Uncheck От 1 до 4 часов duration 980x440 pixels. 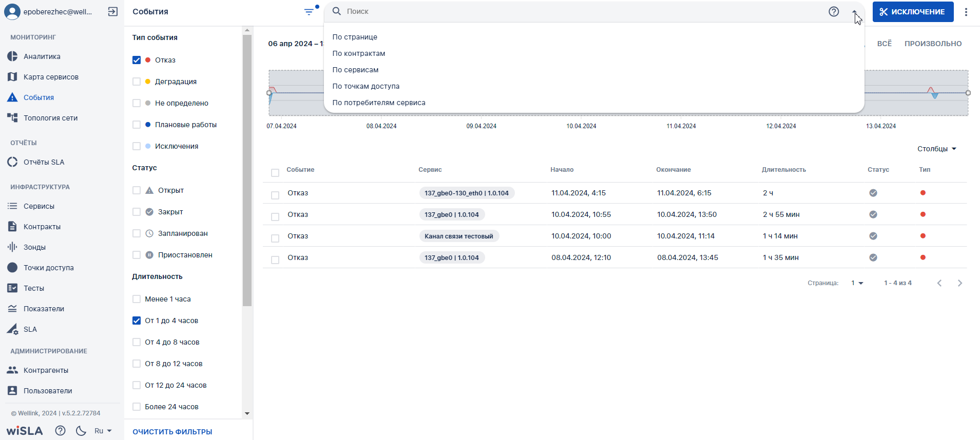pos(137,321)
